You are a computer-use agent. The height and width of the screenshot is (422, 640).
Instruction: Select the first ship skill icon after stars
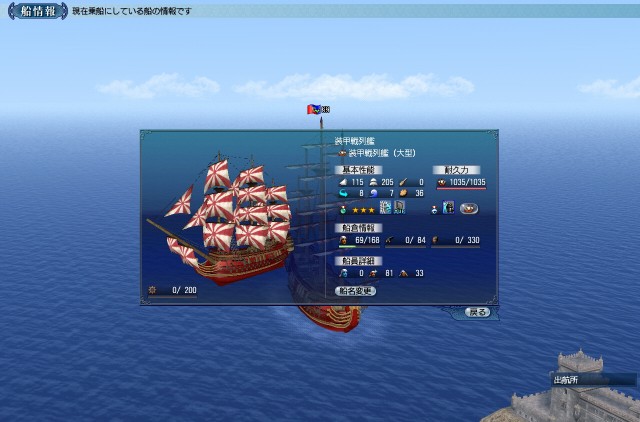click(385, 208)
